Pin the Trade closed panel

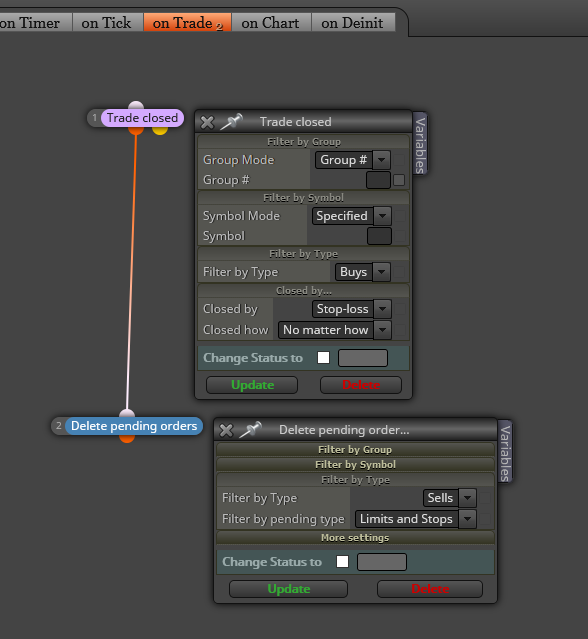pyautogui.click(x=231, y=122)
